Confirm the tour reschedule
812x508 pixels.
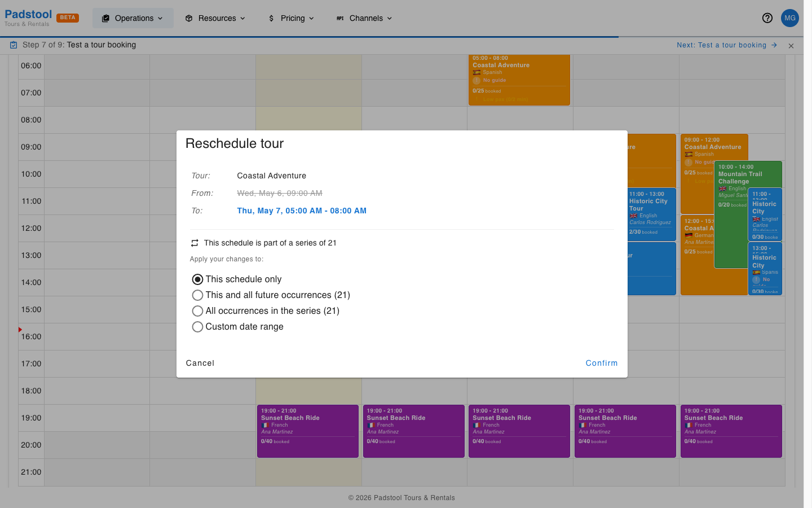pyautogui.click(x=602, y=363)
